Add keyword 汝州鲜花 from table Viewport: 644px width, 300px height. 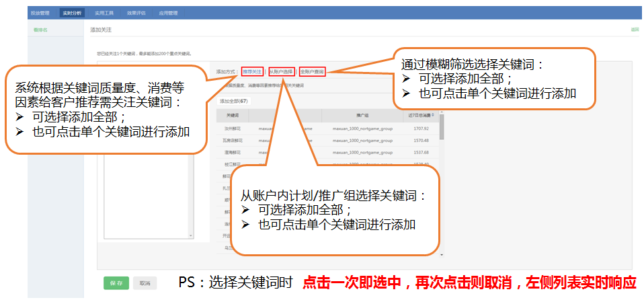pos(233,128)
